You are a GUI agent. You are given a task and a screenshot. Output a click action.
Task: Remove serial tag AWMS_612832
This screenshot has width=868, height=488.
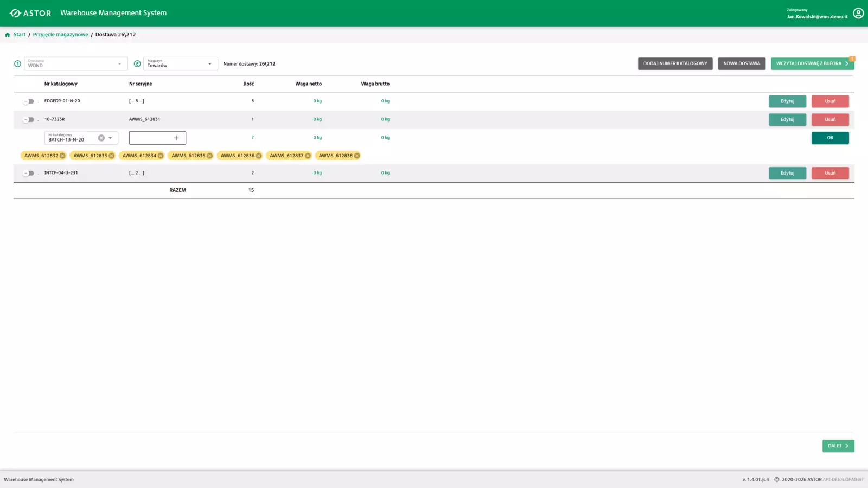coord(62,156)
